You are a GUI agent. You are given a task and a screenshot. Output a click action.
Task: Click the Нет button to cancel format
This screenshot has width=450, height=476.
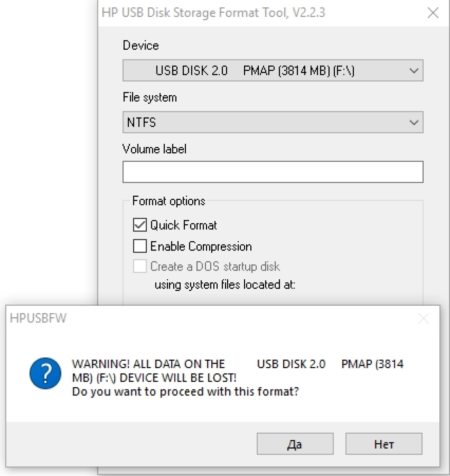tap(384, 444)
